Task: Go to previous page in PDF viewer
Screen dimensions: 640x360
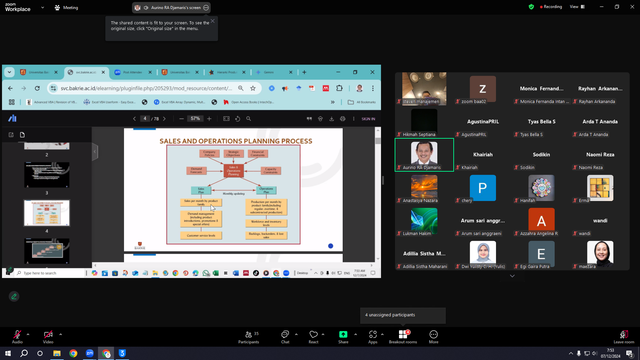Action: tap(134, 119)
